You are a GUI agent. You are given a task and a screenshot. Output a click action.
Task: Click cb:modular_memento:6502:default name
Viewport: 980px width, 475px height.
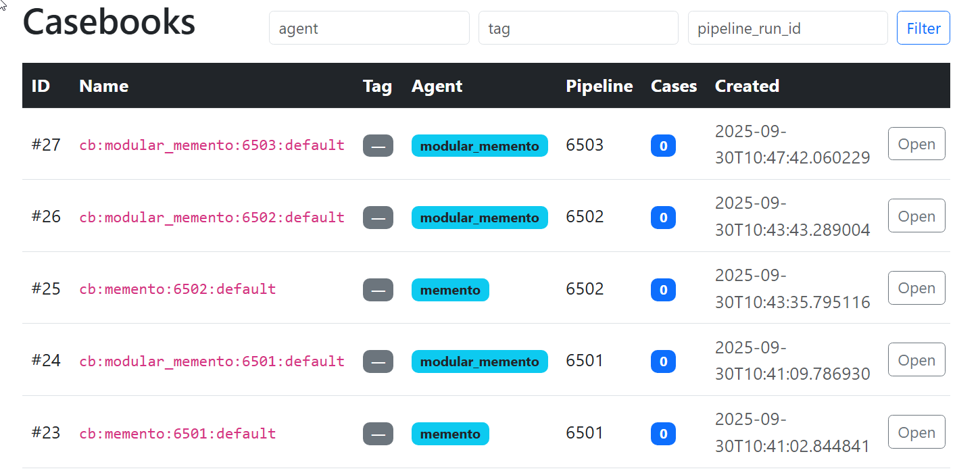pyautogui.click(x=212, y=218)
